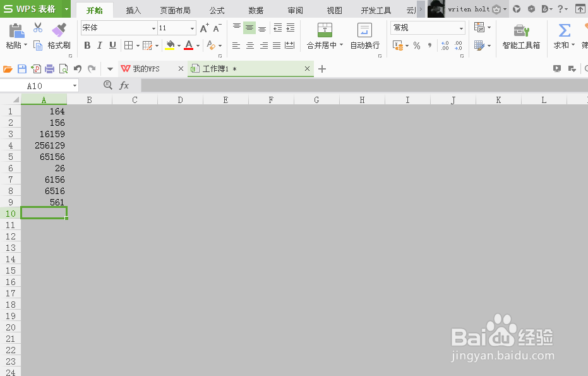Open the 公式 ribbon tab
588x376 pixels.
tap(217, 10)
